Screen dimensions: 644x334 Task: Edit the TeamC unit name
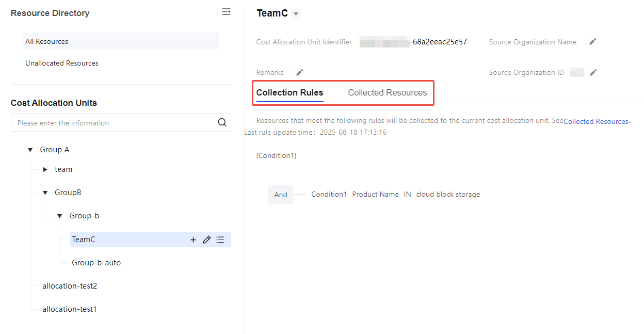pyautogui.click(x=206, y=240)
